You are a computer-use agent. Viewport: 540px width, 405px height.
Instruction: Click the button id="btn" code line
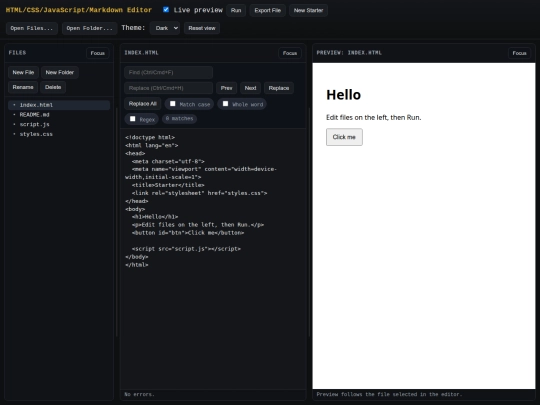(x=188, y=233)
